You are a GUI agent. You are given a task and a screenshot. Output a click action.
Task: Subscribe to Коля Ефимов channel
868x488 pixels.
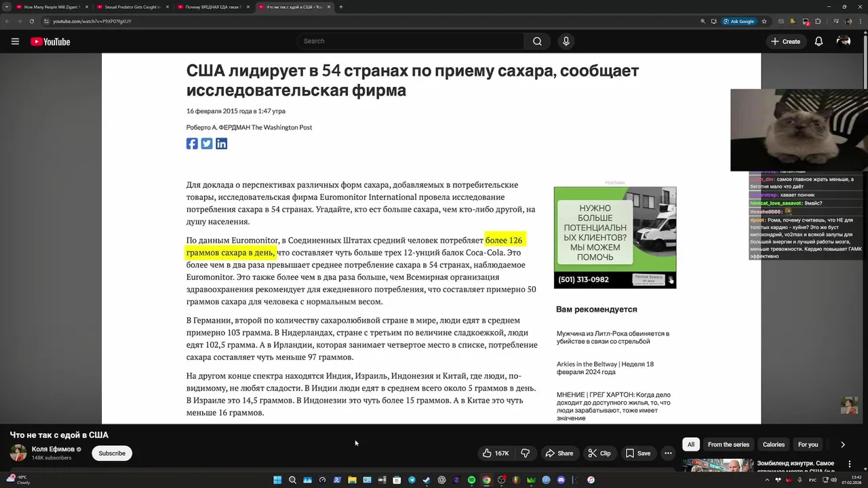pyautogui.click(x=112, y=453)
